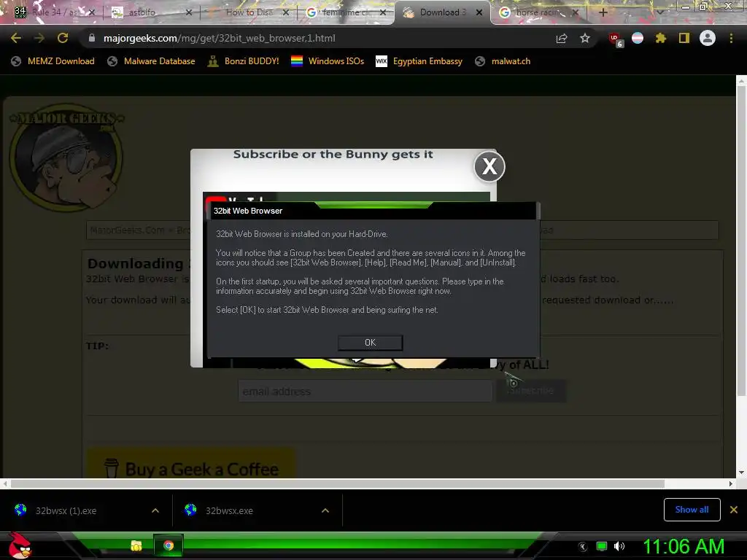Click the network monitor tray icon
This screenshot has height=560, width=747.
pyautogui.click(x=602, y=546)
